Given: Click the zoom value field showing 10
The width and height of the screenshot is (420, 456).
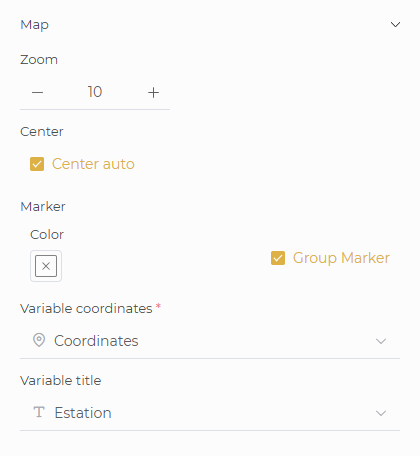Looking at the screenshot, I should tap(95, 92).
